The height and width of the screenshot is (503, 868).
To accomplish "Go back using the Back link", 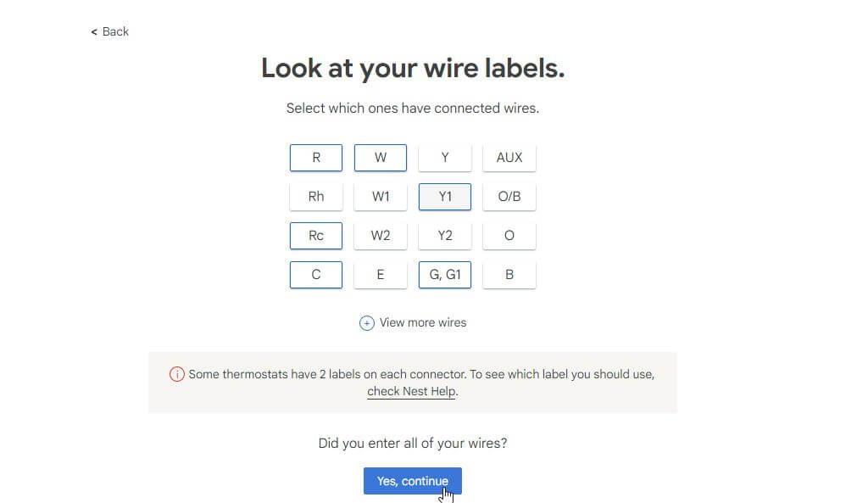I will (110, 31).
